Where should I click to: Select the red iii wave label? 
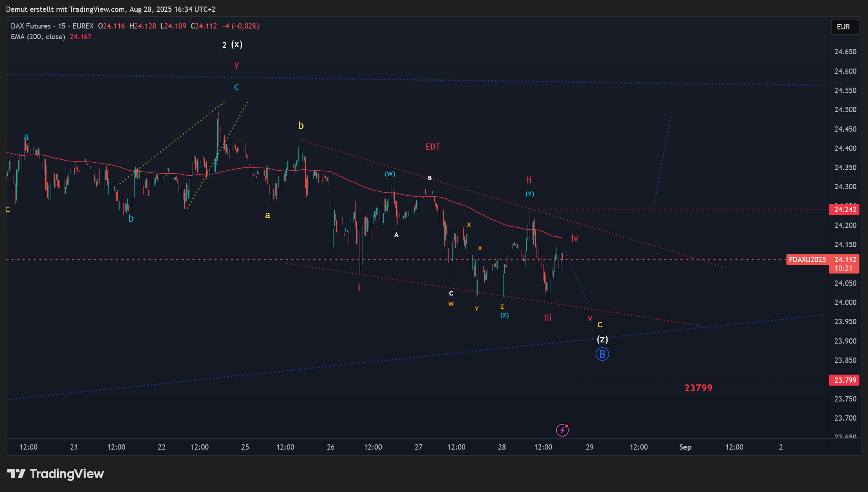click(548, 318)
